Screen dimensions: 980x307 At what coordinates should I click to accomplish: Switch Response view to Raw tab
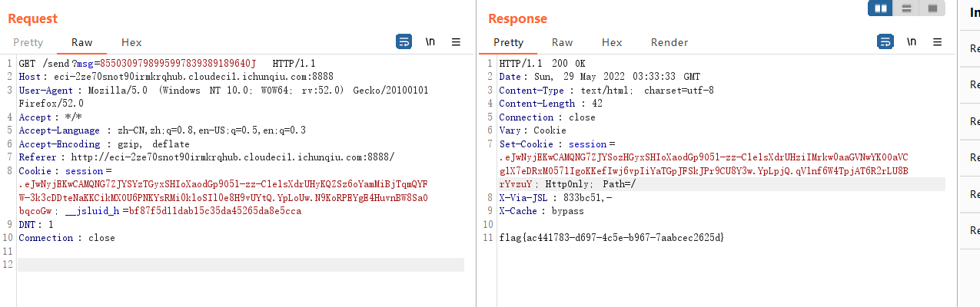coord(562,43)
